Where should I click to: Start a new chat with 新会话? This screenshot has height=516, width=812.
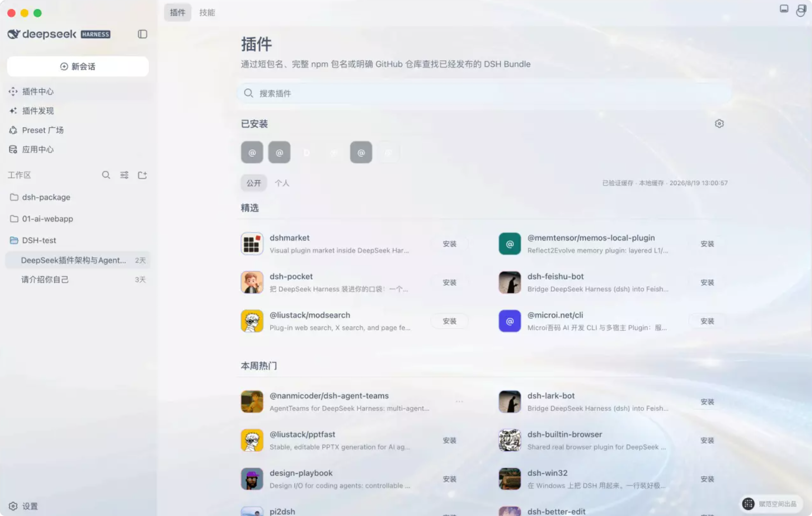tap(78, 66)
